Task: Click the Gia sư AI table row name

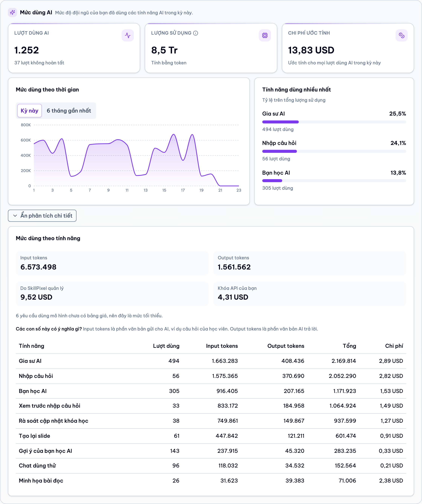Action: [30, 361]
